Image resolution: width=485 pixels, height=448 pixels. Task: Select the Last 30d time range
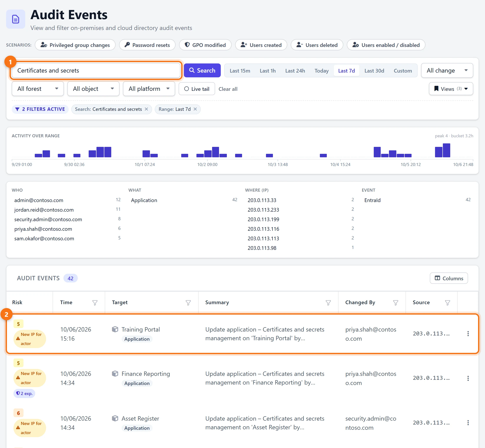(374, 71)
